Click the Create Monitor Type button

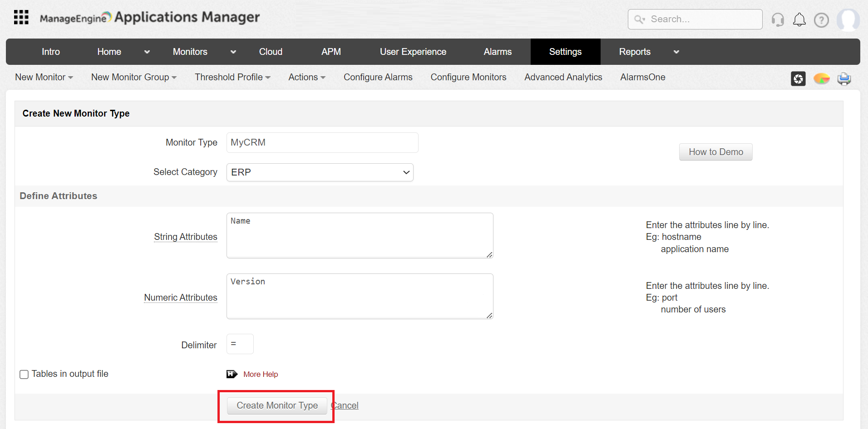point(277,405)
